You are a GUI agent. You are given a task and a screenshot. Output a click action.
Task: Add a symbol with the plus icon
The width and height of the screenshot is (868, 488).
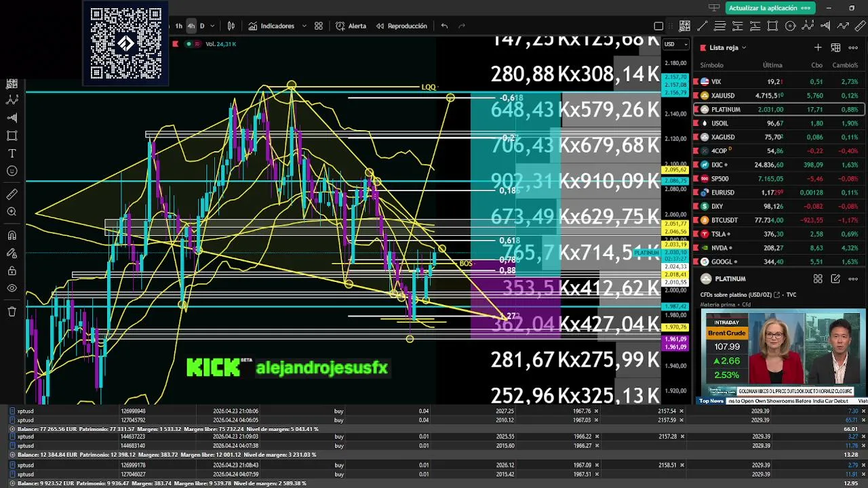tap(818, 47)
